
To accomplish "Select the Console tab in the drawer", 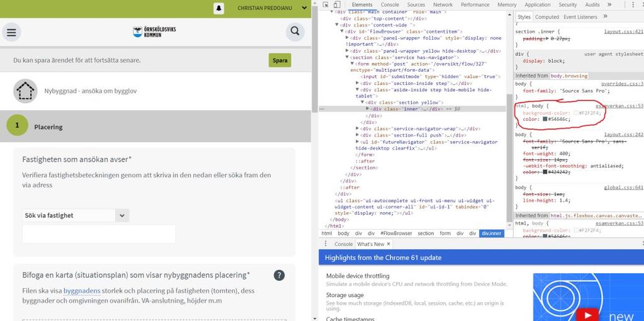I will tap(343, 244).
